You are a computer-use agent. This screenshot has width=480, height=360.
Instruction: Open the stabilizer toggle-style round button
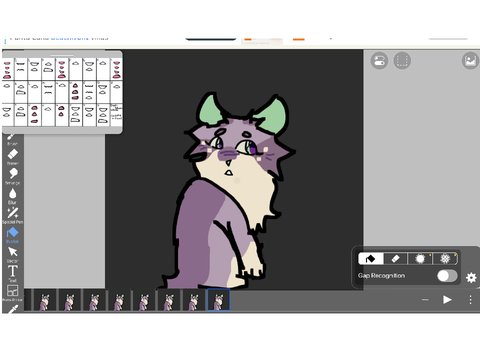[x=379, y=61]
